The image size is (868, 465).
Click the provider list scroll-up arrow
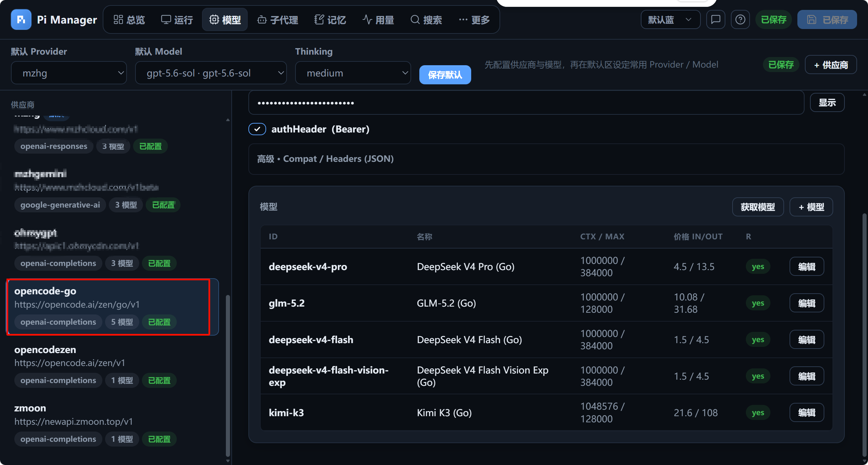(228, 120)
